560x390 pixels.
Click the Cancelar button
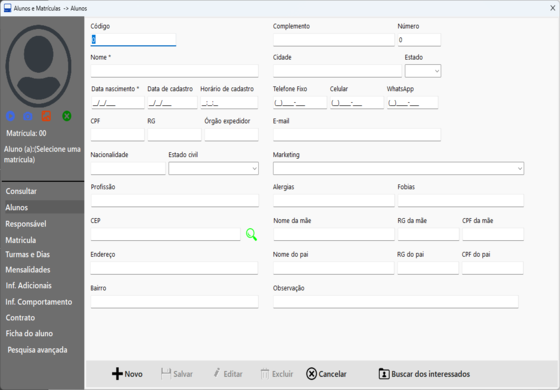(x=326, y=374)
